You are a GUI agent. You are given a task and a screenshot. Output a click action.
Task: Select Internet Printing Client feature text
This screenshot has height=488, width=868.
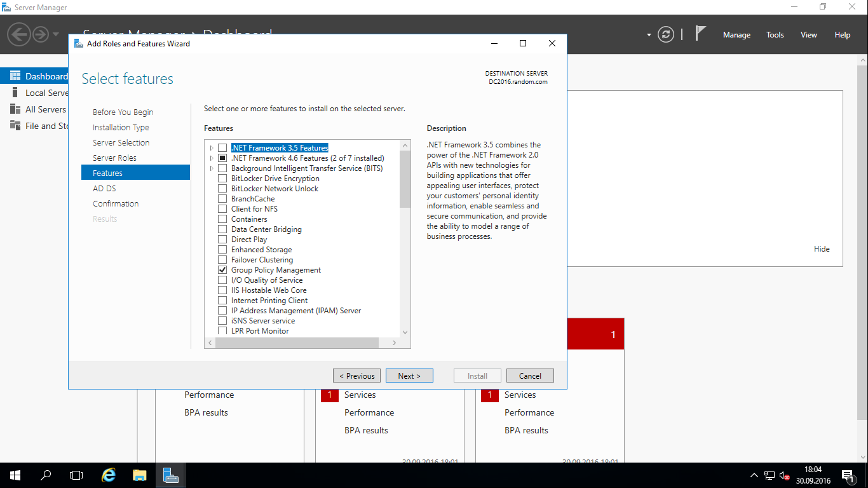[269, 301]
